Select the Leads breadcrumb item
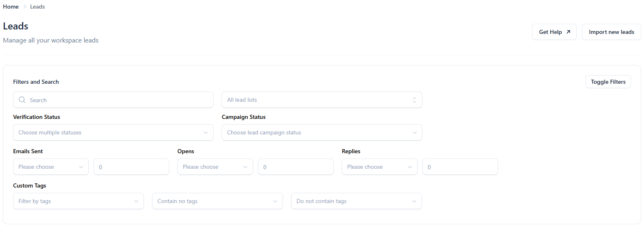The height and width of the screenshot is (230, 644). tap(37, 7)
